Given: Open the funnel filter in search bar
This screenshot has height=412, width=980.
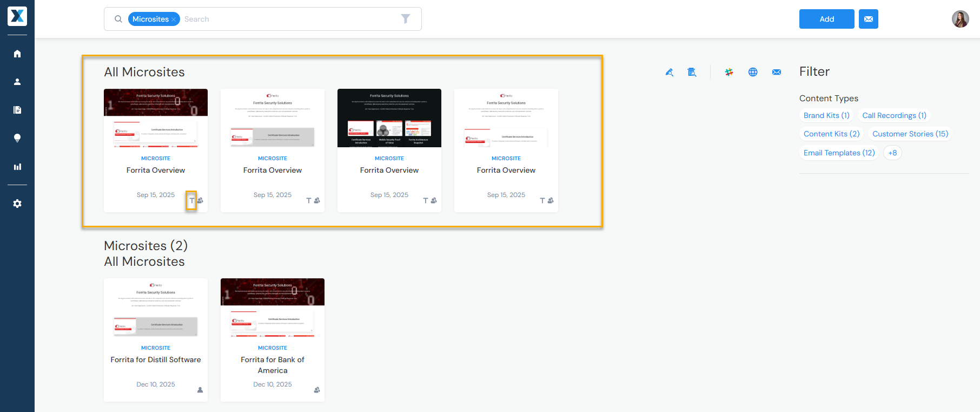Looking at the screenshot, I should (x=406, y=19).
